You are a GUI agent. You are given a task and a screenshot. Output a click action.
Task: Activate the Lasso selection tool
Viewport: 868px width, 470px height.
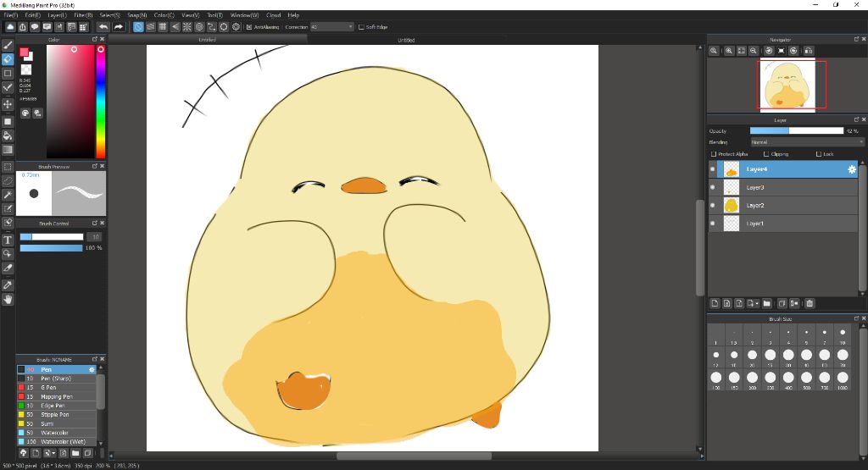point(8,181)
